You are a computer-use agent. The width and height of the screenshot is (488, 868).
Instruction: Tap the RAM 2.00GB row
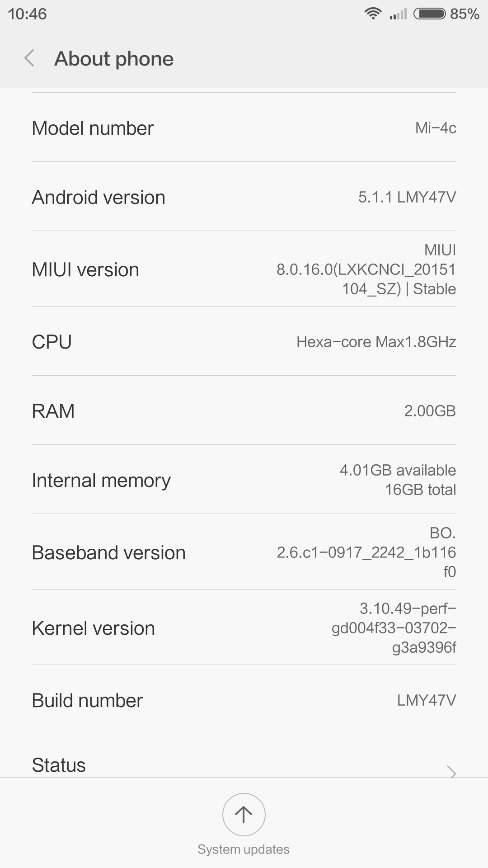point(244,410)
